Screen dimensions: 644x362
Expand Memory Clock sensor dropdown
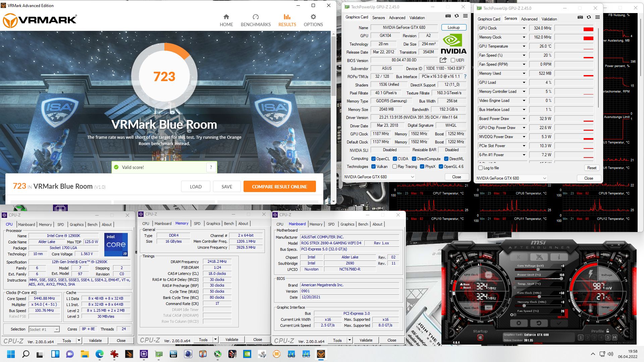coord(524,37)
